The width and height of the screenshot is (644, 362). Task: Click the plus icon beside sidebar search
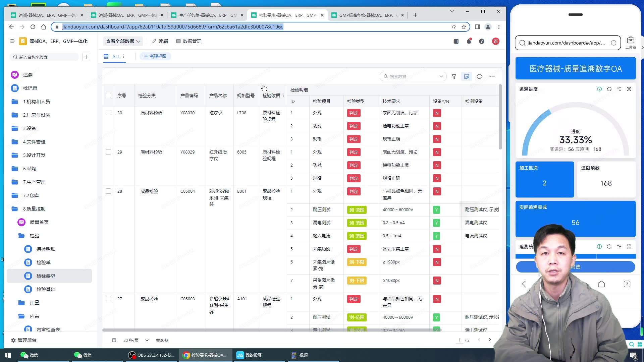click(x=86, y=57)
